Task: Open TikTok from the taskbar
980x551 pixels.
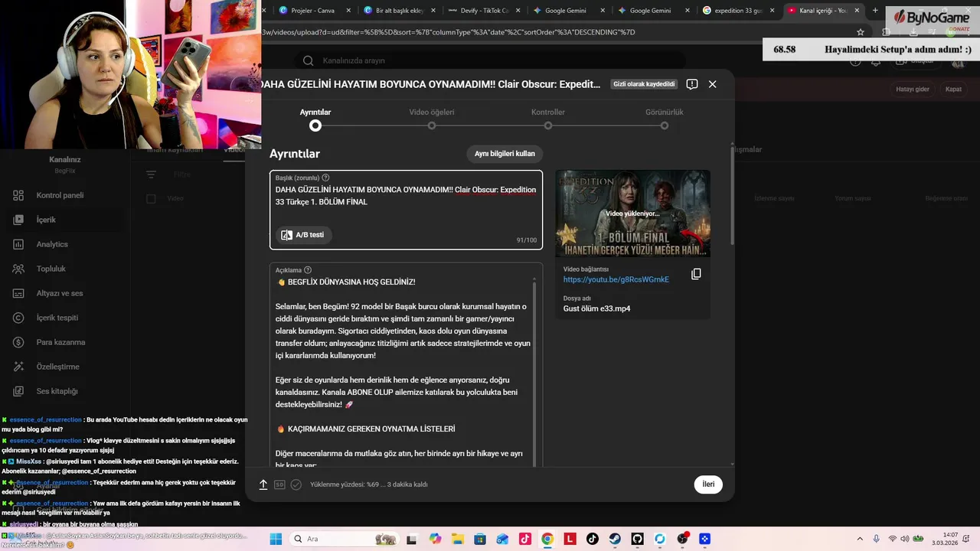Action: [x=593, y=539]
